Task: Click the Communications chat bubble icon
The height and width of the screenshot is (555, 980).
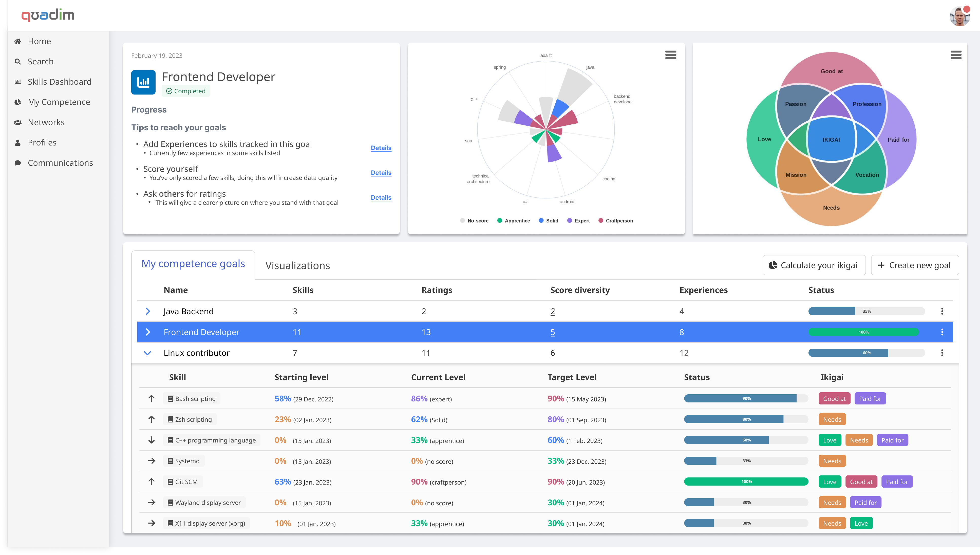Action: 17,163
